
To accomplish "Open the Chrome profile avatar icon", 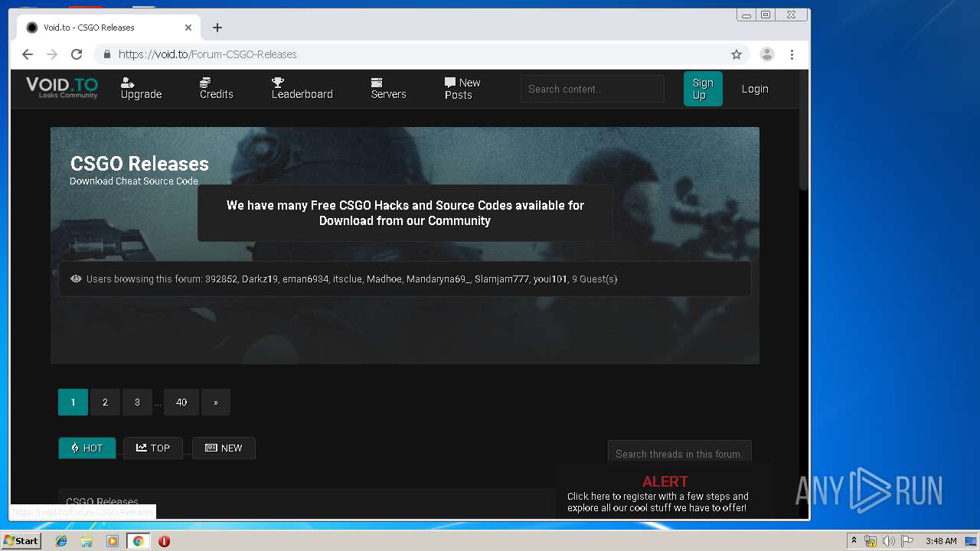I will pos(766,54).
